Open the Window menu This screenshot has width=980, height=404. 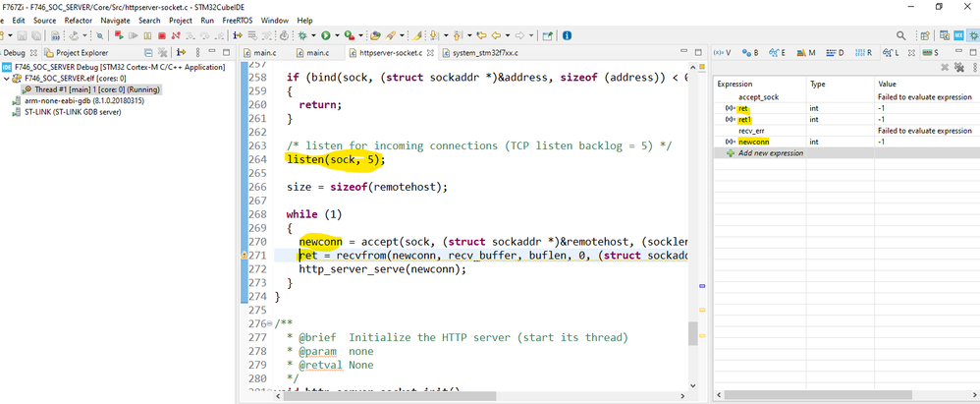click(275, 20)
